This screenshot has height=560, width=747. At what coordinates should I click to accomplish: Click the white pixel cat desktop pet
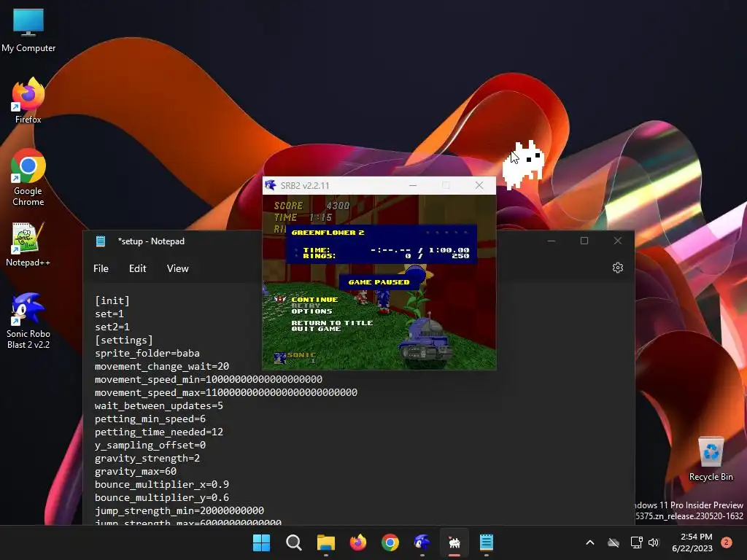pos(524,164)
